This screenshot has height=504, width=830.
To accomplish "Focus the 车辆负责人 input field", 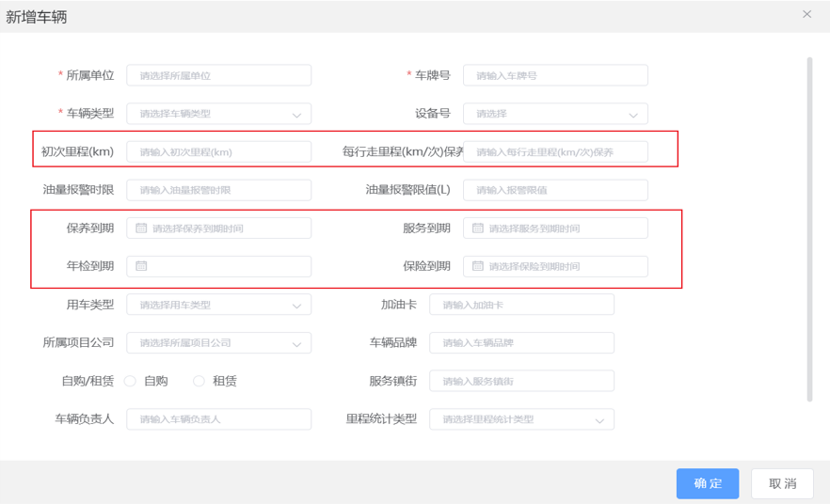I will coord(218,419).
